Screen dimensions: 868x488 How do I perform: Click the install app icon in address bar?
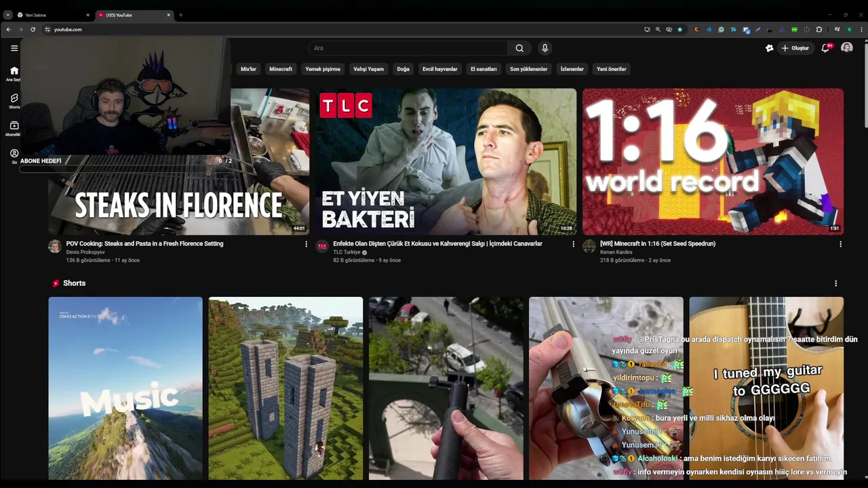pos(647,30)
